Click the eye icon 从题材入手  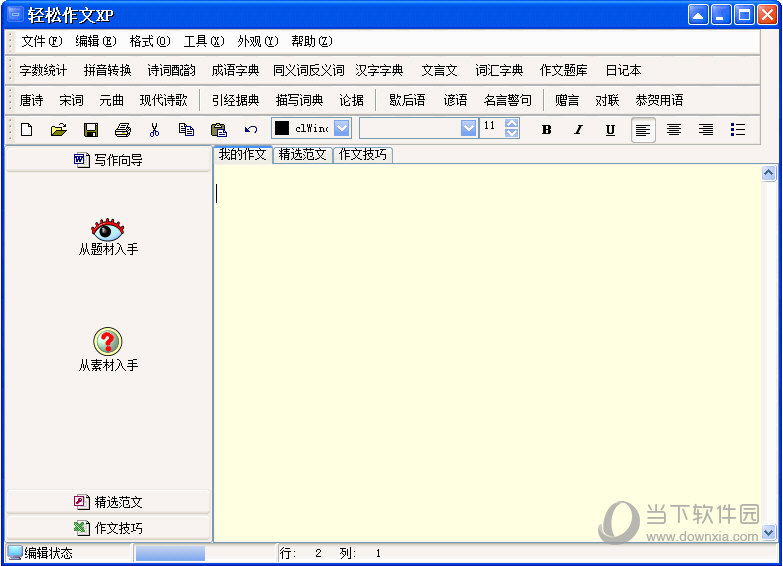108,230
